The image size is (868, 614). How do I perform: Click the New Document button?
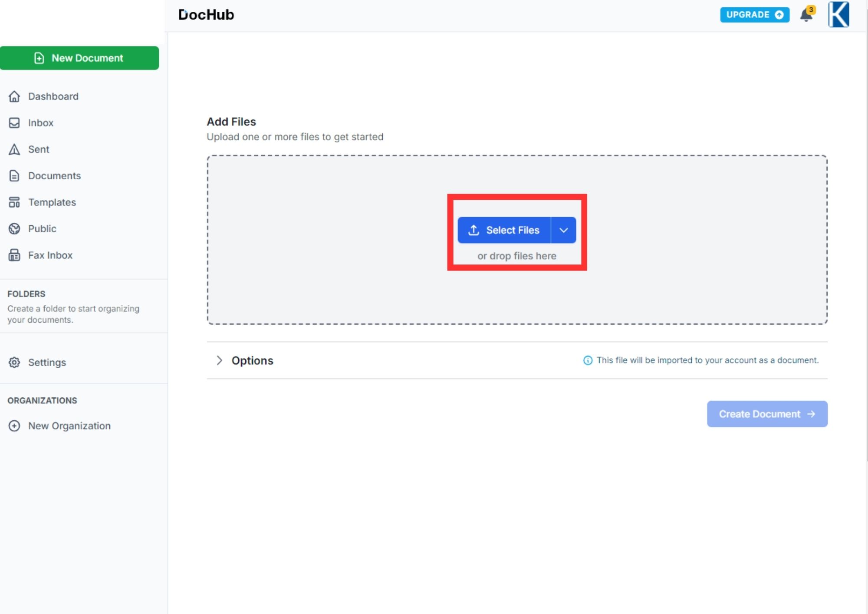(79, 58)
